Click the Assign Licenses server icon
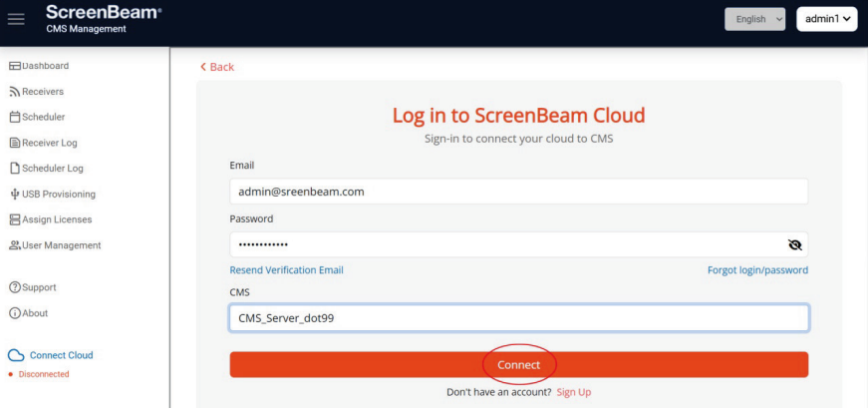This screenshot has width=868, height=415. click(15, 219)
